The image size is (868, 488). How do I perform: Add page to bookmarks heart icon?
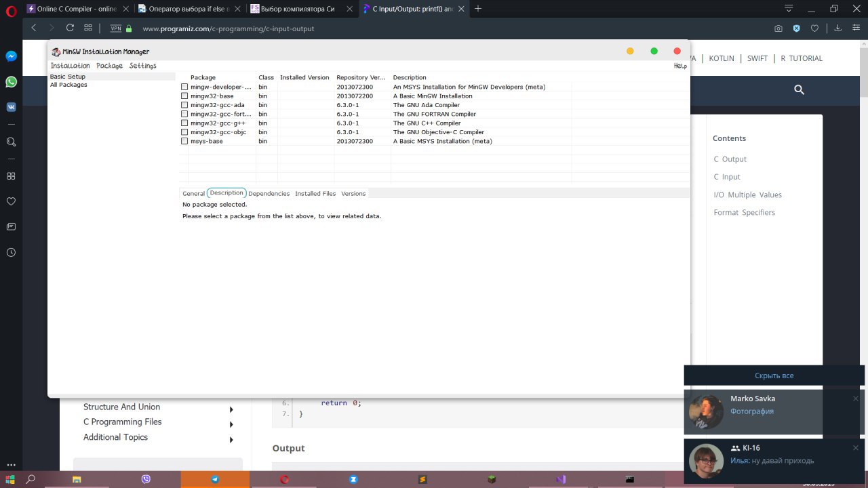tap(814, 28)
